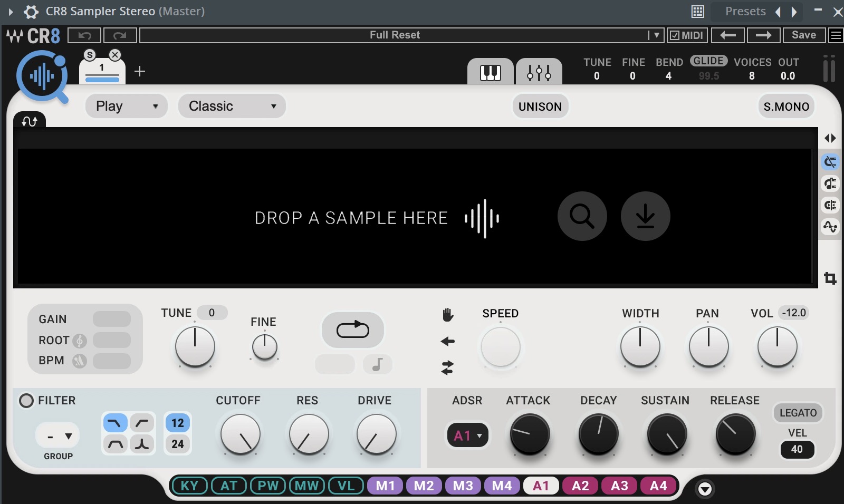The image size is (844, 504).
Task: Select the M1 modulator tab
Action: click(x=385, y=486)
